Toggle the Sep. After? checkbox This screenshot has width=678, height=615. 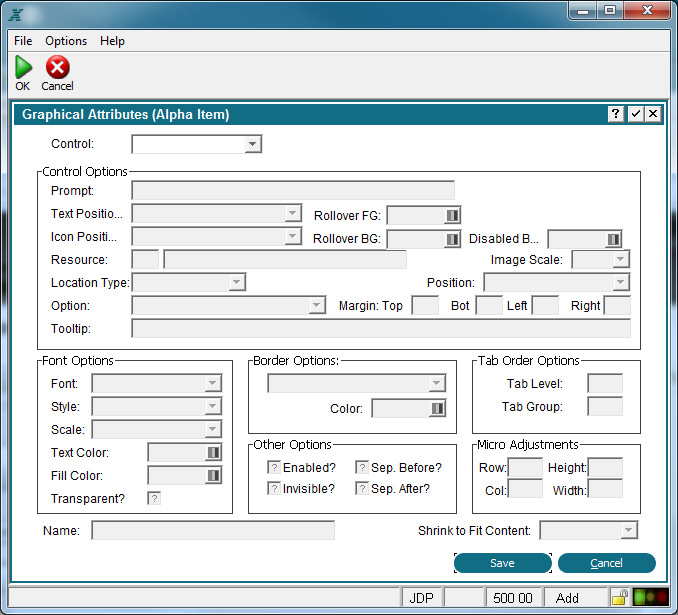[362, 488]
